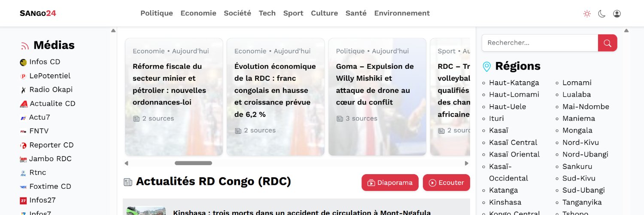The image size is (644, 215).
Task: Click the carousel's right scroll arrow
Action: tap(467, 163)
